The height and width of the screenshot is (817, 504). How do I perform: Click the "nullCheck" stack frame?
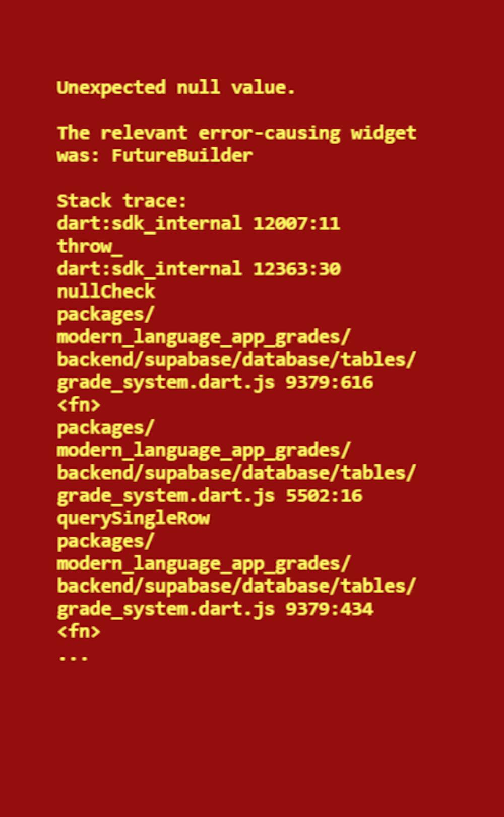coord(106,291)
